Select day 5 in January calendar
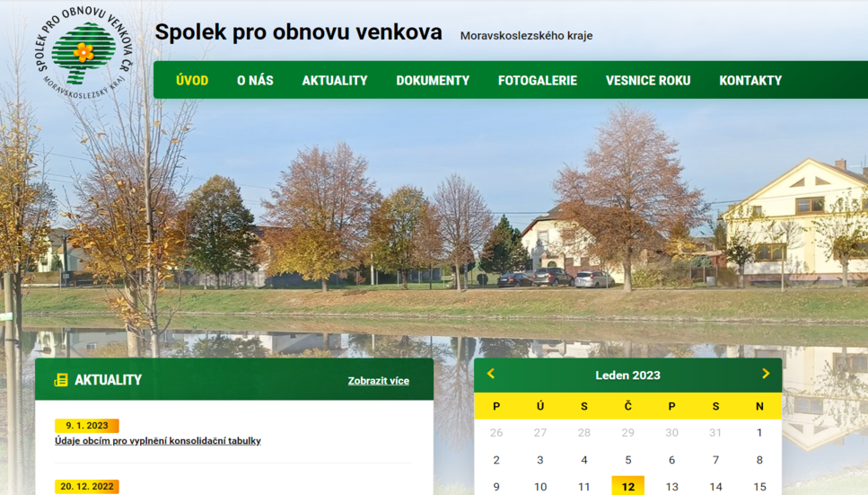Screen dimensions: 868x495 coord(627,460)
